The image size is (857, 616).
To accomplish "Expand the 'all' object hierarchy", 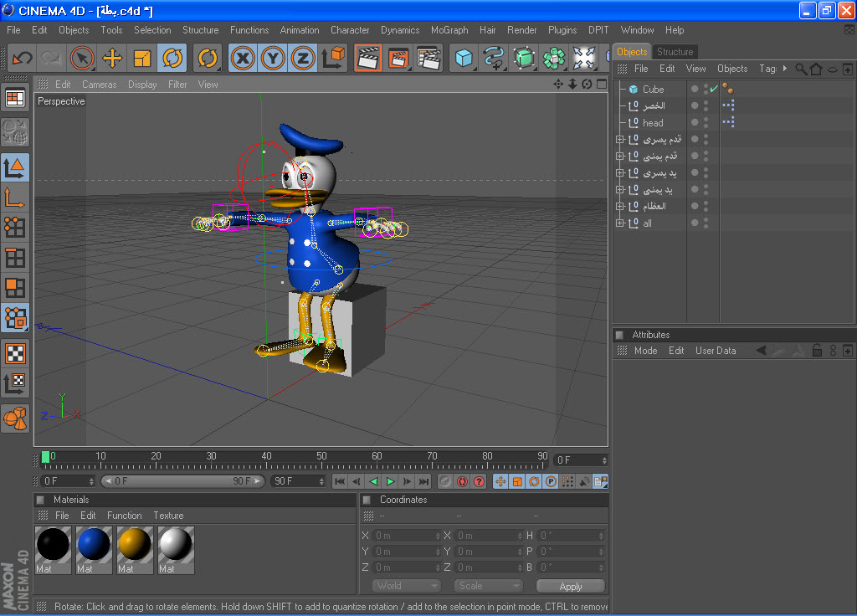I will click(x=620, y=223).
